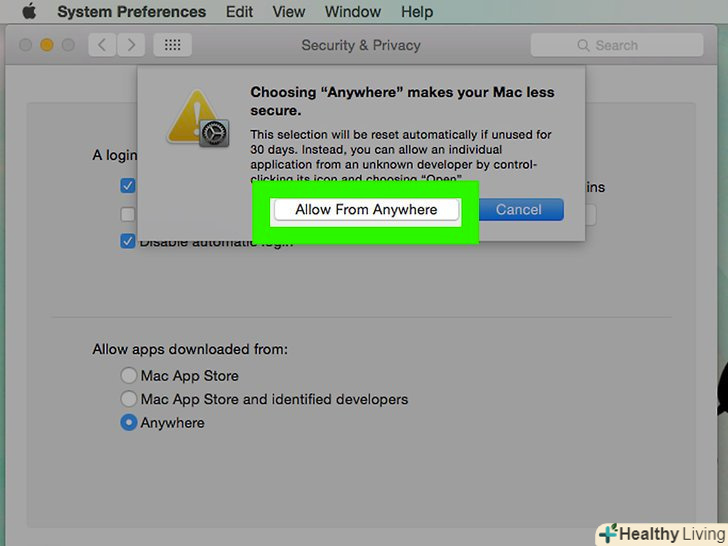
Task: Open the Window menu
Action: (353, 11)
